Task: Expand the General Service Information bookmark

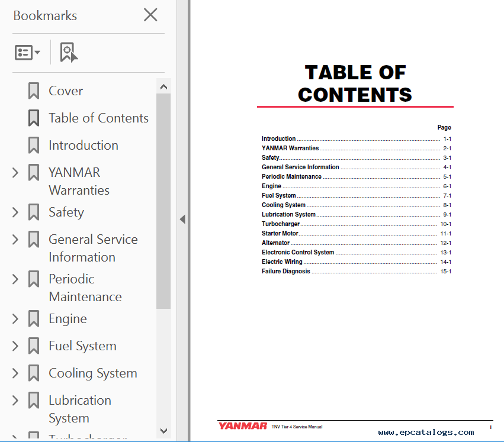Action: pyautogui.click(x=15, y=240)
